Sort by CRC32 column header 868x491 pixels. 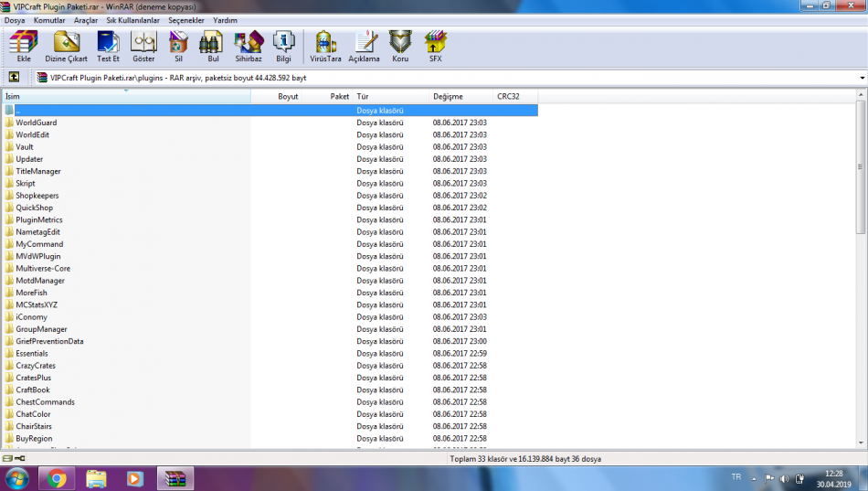click(514, 96)
